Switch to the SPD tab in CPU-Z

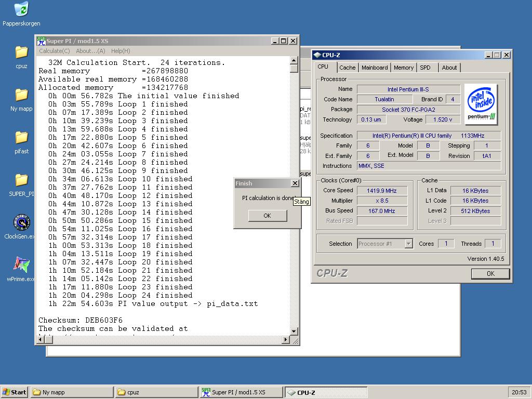pos(425,68)
